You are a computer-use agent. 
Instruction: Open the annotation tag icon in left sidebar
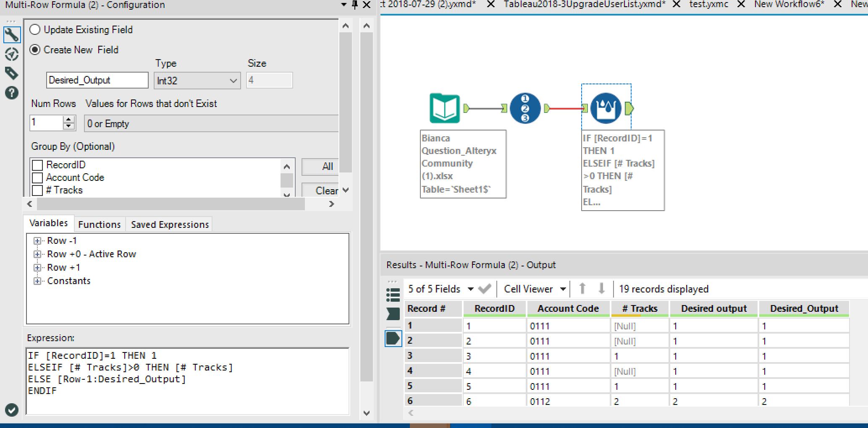click(x=11, y=73)
